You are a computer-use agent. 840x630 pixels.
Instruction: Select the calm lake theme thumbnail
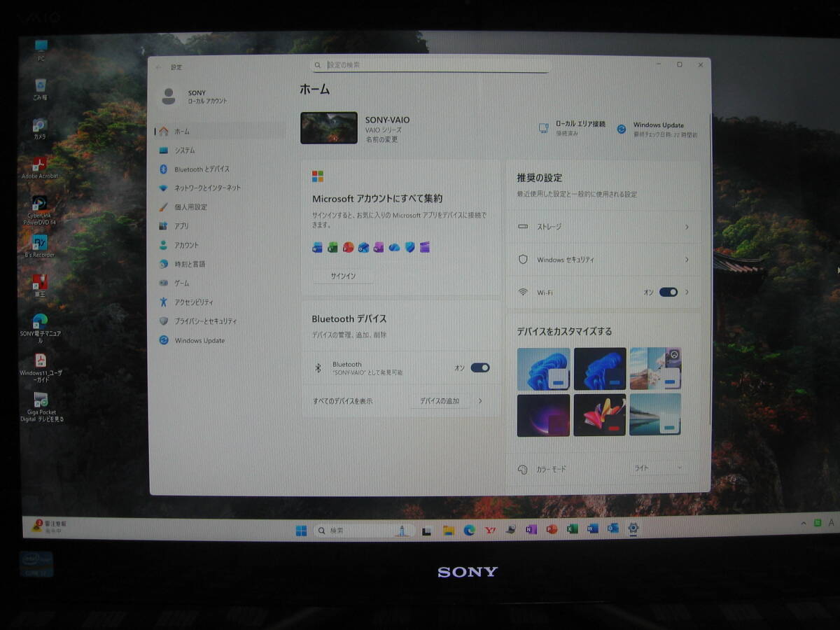[655, 414]
